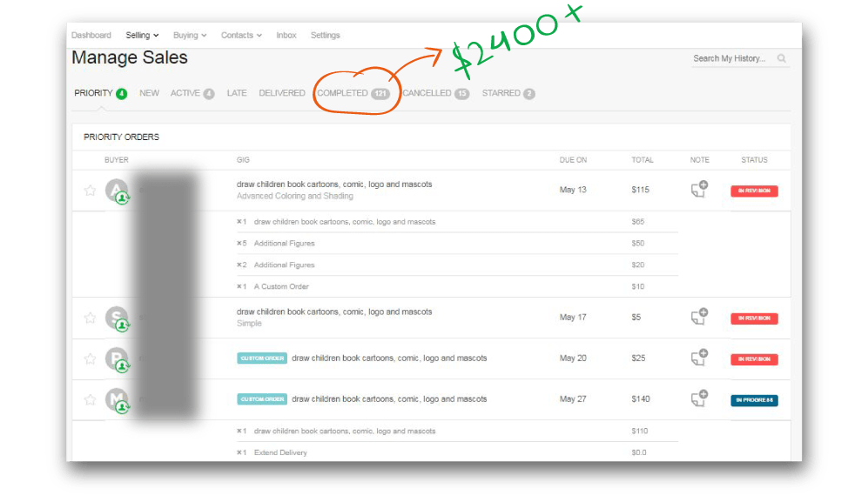Open buyer avatar A on May 13 order

pyautogui.click(x=117, y=191)
